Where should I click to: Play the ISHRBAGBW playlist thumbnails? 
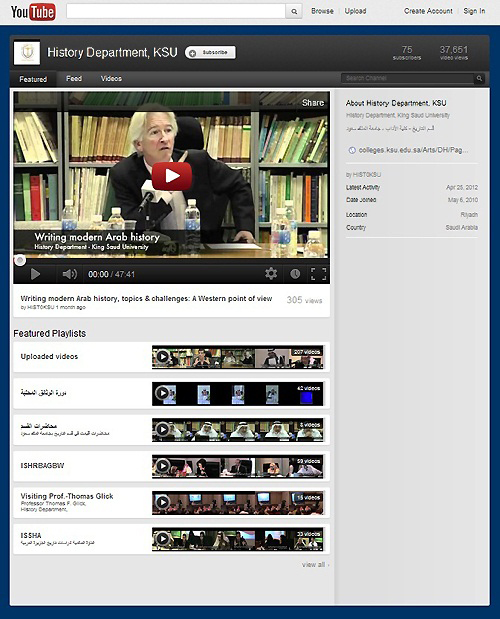point(238,466)
